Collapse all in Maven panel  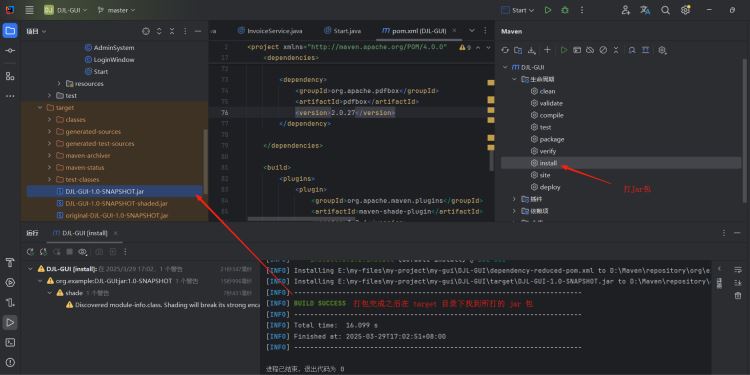pyautogui.click(x=616, y=50)
